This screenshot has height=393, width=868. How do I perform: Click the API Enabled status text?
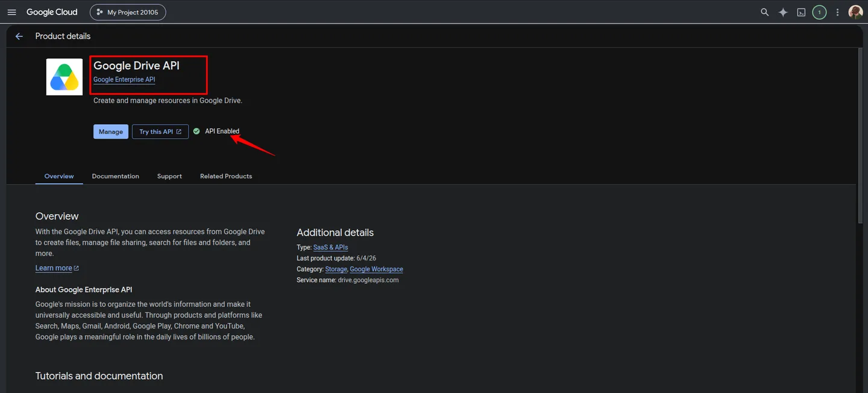point(222,131)
